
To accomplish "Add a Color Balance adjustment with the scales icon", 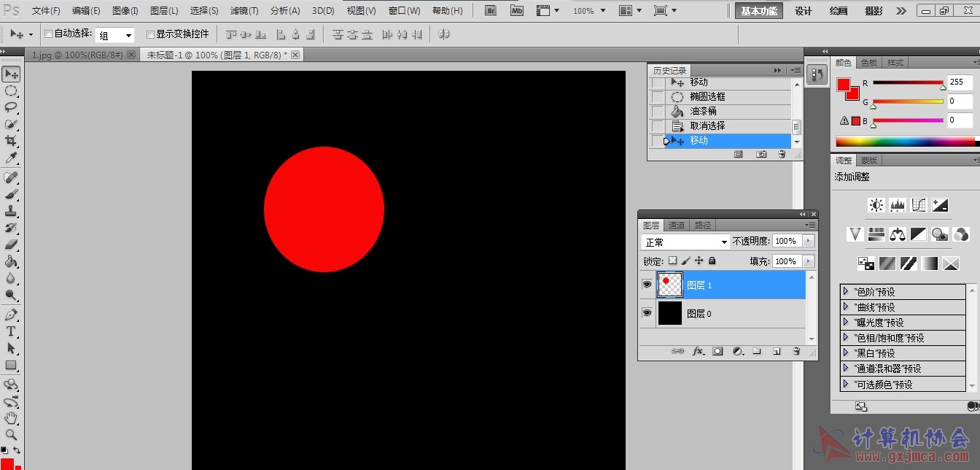I will click(x=898, y=234).
